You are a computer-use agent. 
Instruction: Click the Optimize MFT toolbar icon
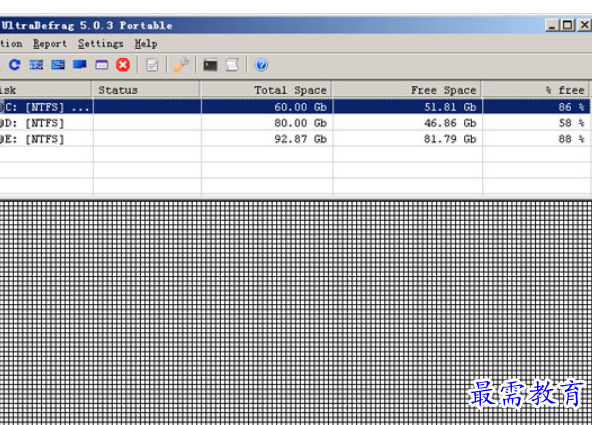[102, 65]
